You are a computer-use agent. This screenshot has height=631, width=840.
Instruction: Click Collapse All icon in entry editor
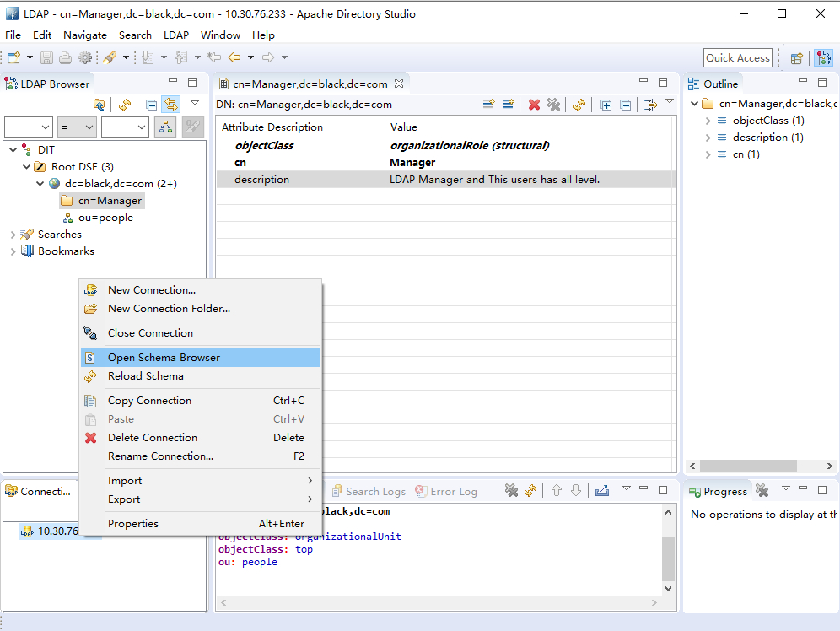tap(625, 105)
